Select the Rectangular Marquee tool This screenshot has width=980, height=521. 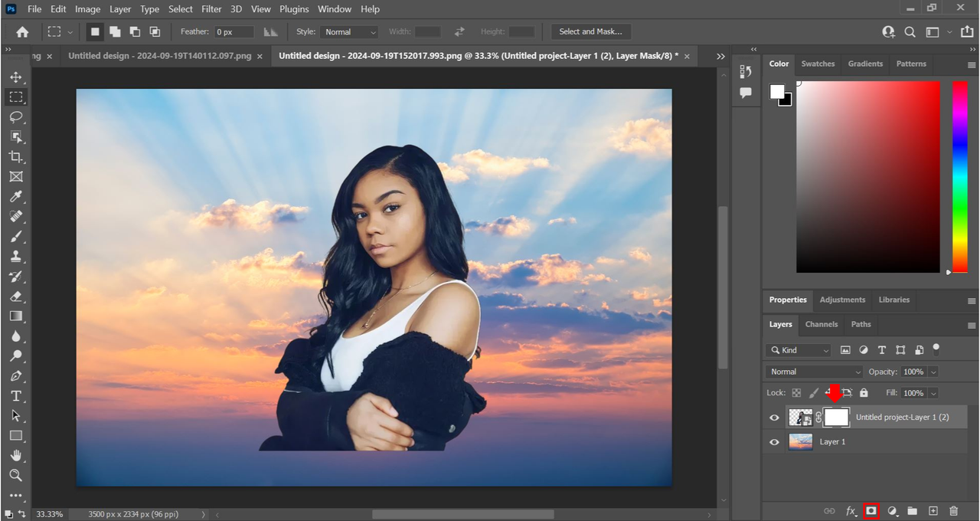click(16, 97)
